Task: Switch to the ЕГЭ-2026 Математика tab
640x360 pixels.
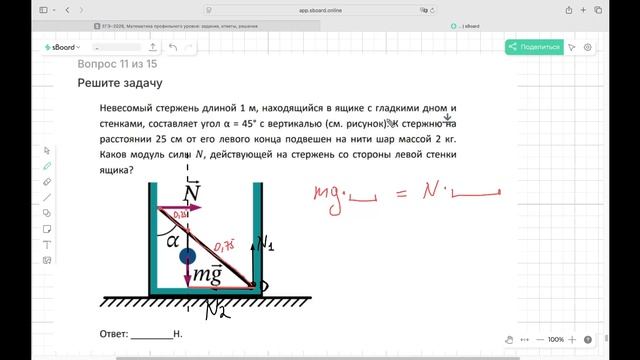Action: [176, 26]
